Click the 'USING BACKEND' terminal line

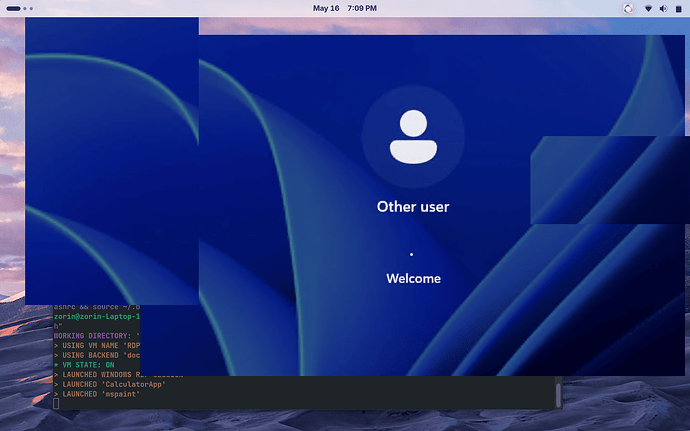pyautogui.click(x=97, y=355)
